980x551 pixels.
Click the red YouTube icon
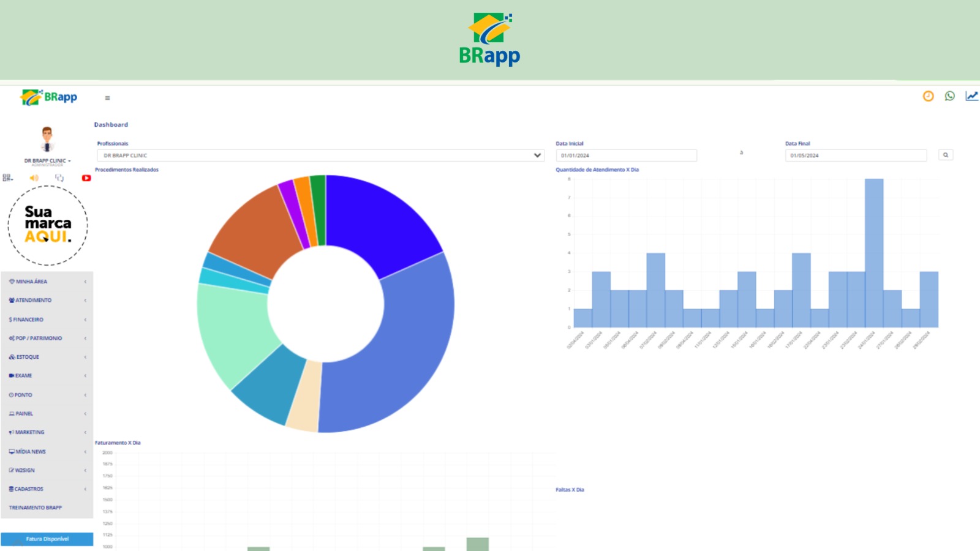(x=86, y=178)
